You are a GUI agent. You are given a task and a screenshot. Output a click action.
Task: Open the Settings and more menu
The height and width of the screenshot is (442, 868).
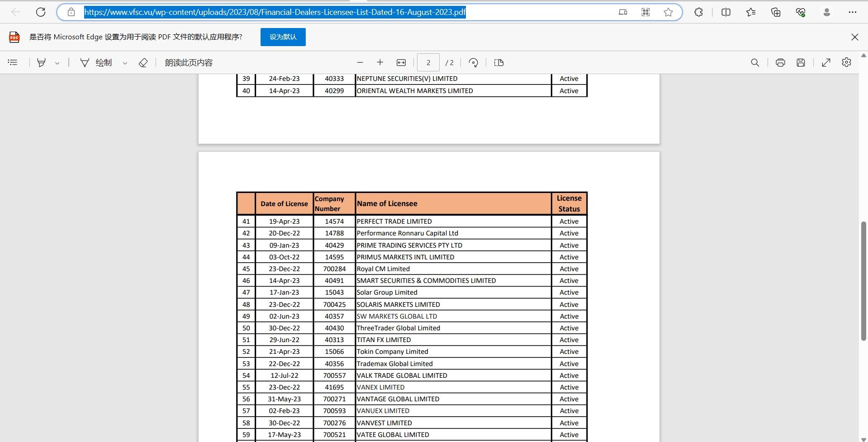(x=853, y=12)
